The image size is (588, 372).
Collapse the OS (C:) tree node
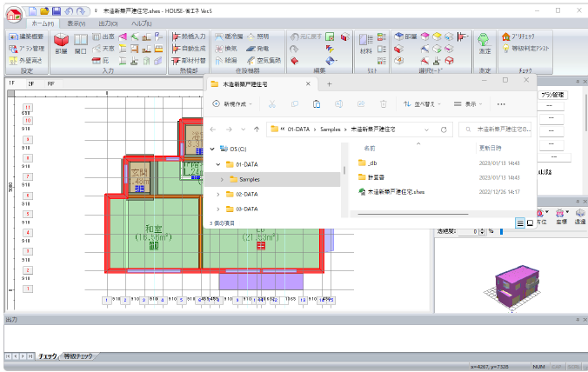[x=212, y=149]
